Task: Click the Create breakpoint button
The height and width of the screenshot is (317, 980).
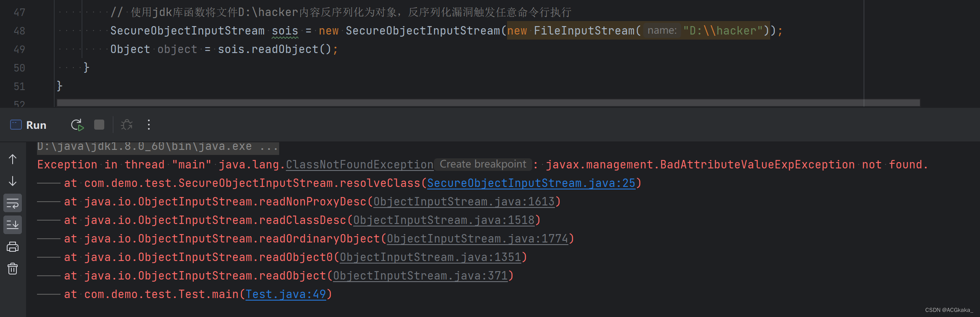Action: point(483,164)
